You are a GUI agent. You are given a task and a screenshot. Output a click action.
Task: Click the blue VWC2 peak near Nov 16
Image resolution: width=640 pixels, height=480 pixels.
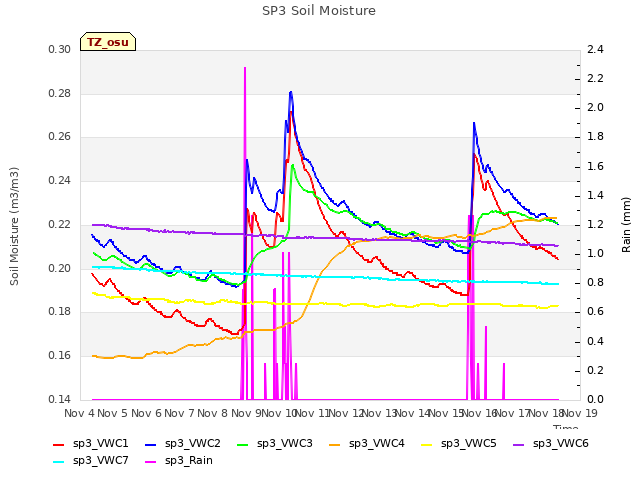(x=474, y=123)
